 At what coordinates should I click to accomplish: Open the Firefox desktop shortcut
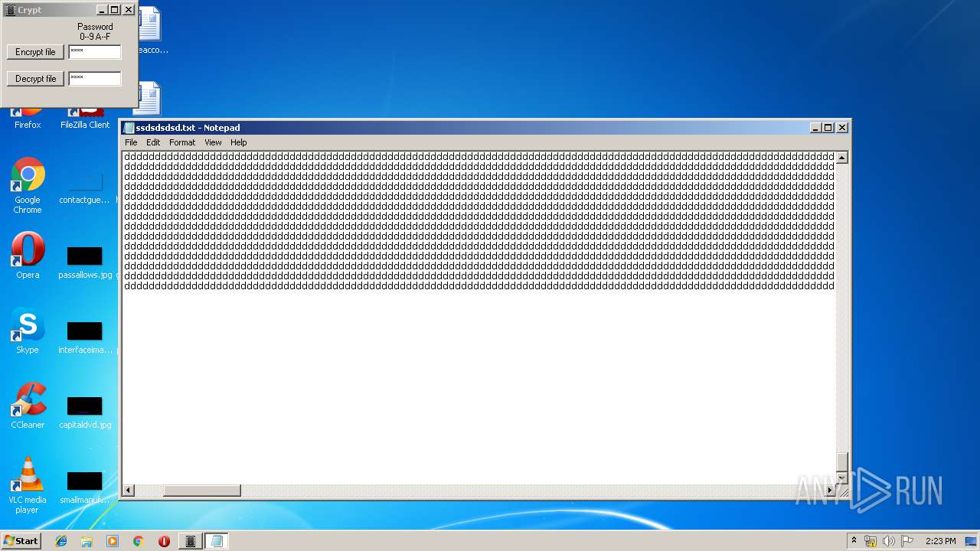pyautogui.click(x=28, y=119)
